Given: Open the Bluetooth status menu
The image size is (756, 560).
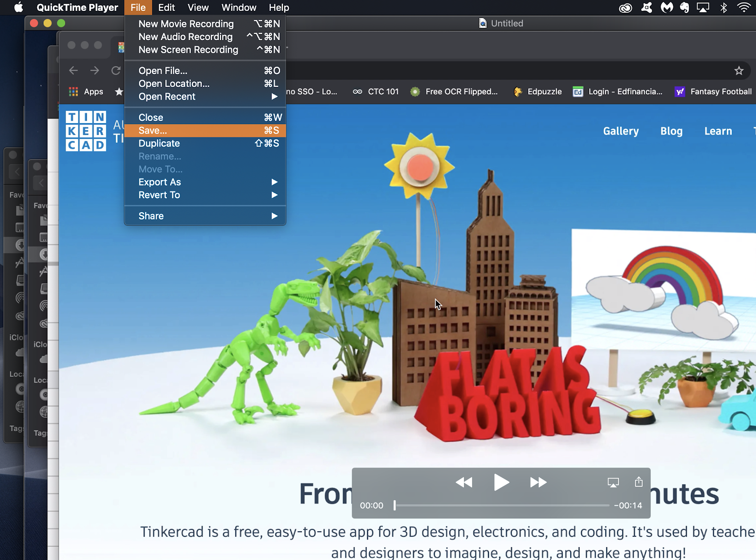Looking at the screenshot, I should click(x=723, y=8).
